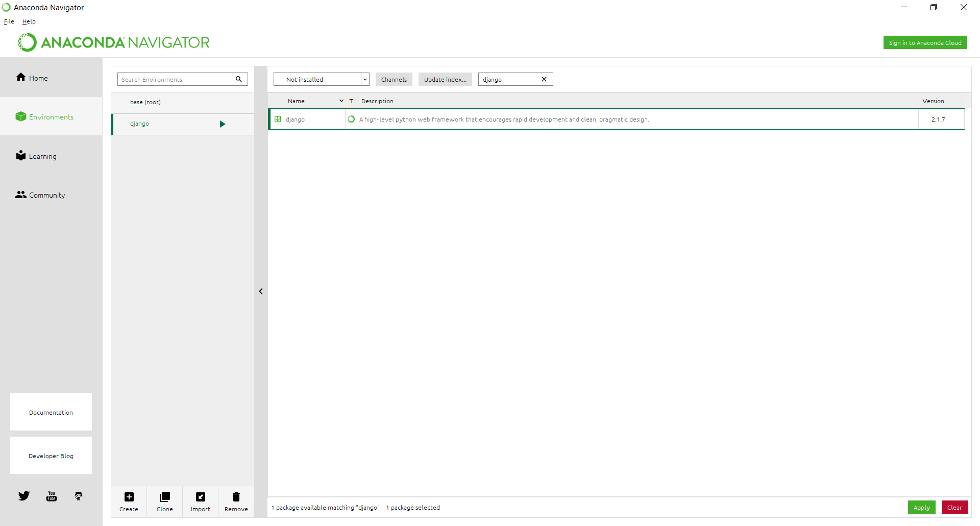Run the django environment play arrow

click(223, 124)
